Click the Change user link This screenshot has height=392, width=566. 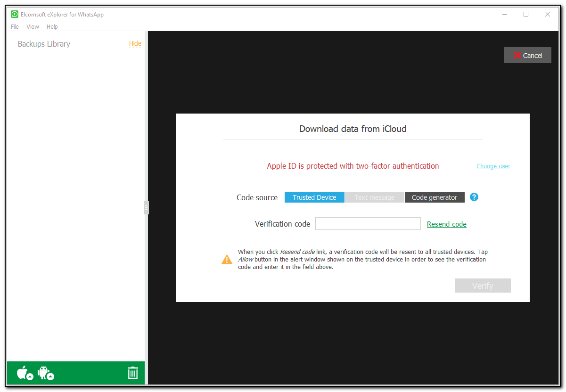493,166
